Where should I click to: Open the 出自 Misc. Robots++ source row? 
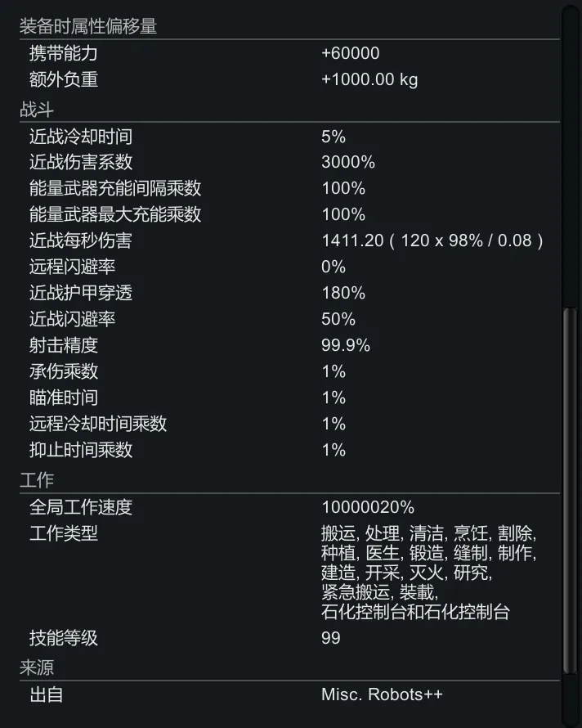coord(286,695)
